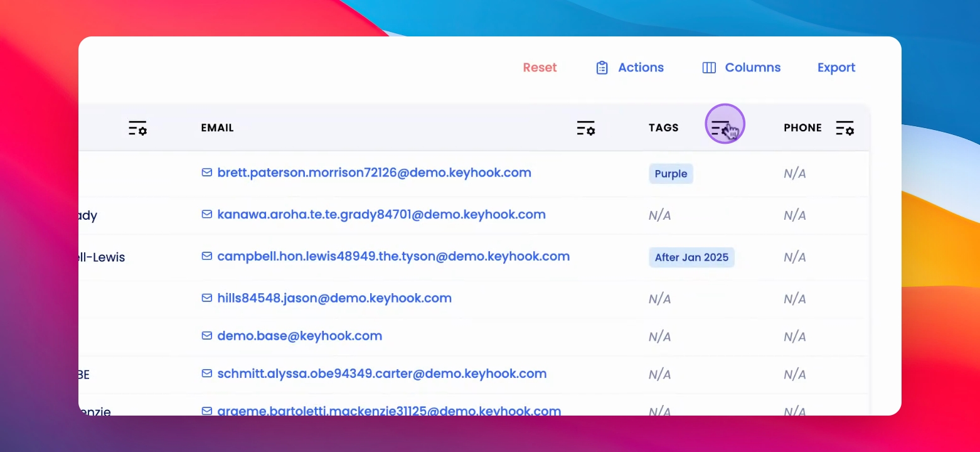Open the EMAIL column filter settings icon

pos(585,128)
